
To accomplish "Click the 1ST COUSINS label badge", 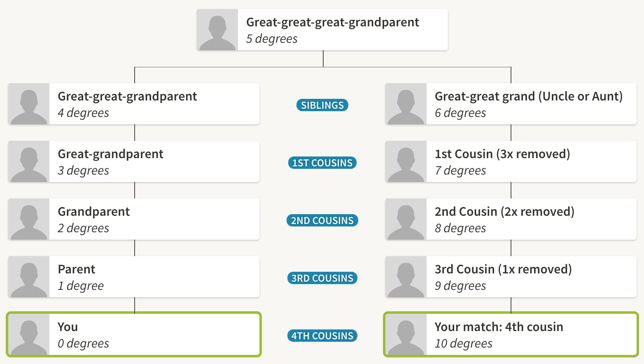I will click(322, 163).
